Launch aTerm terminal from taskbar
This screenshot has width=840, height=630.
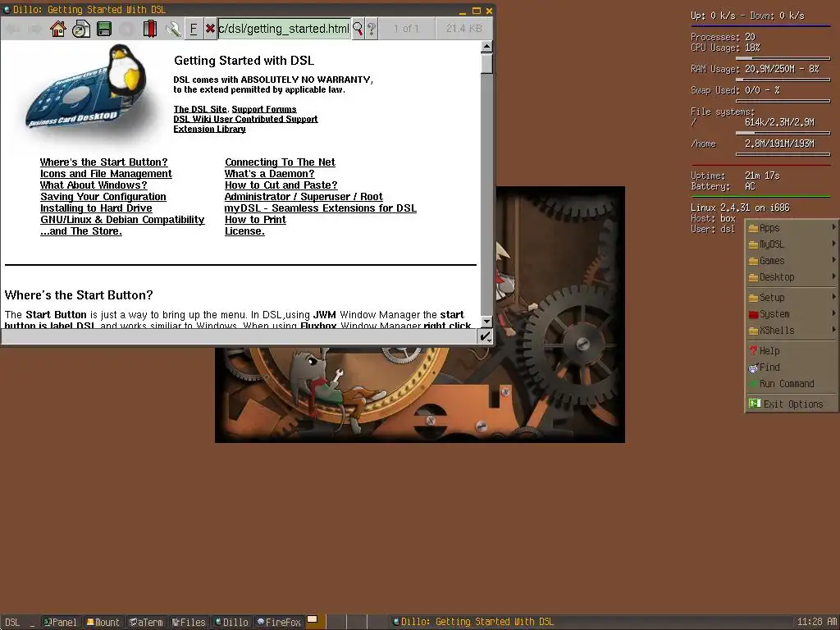coord(146,622)
